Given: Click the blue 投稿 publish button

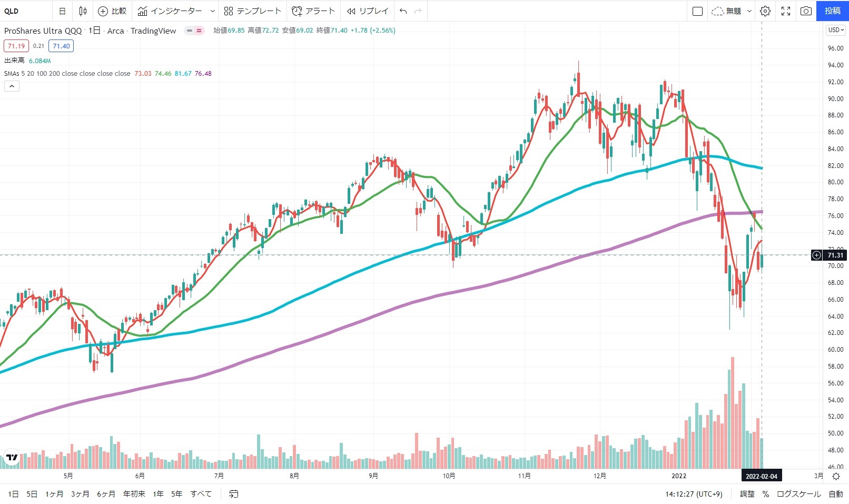Looking at the screenshot, I should tap(832, 11).
